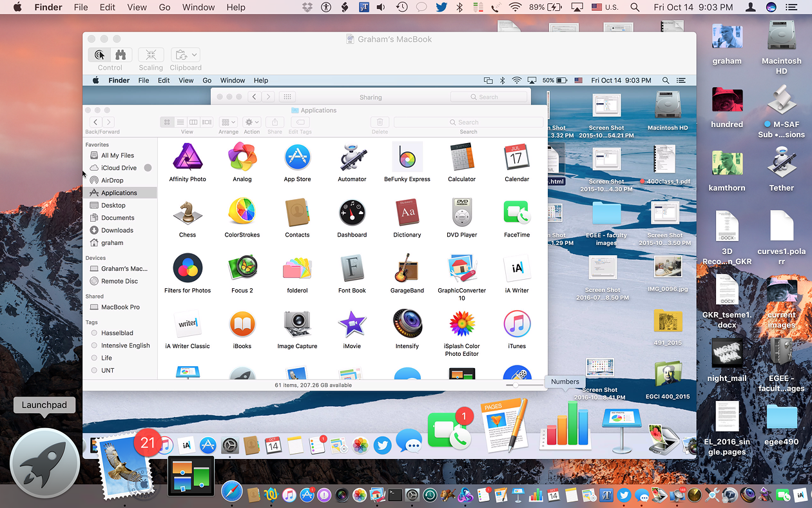Viewport: 812px width, 508px height.
Task: Switch Finder to column view
Action: 193,122
